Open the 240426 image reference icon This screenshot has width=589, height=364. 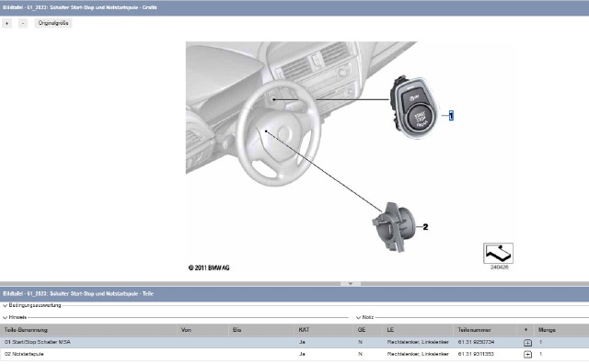click(498, 254)
